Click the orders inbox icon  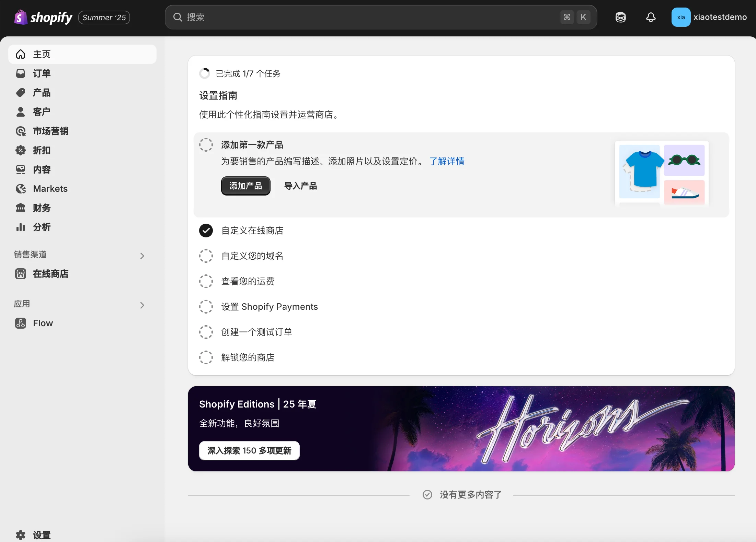pyautogui.click(x=21, y=73)
